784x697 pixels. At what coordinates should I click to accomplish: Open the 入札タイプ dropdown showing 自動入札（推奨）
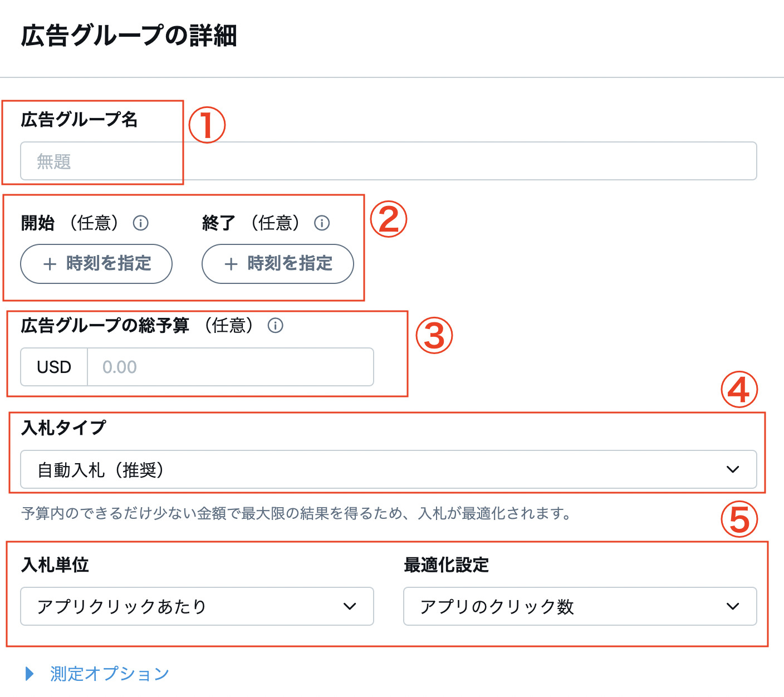click(390, 470)
